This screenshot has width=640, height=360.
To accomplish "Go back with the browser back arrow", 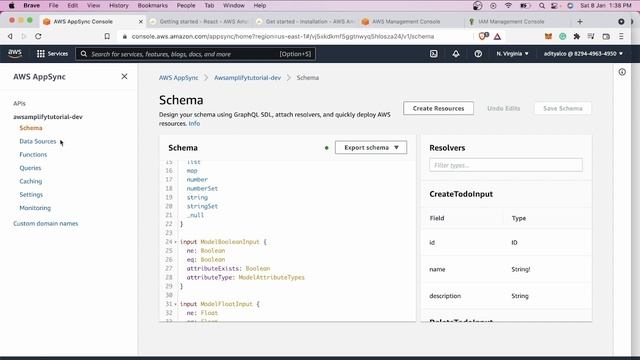I will pyautogui.click(x=10, y=36).
